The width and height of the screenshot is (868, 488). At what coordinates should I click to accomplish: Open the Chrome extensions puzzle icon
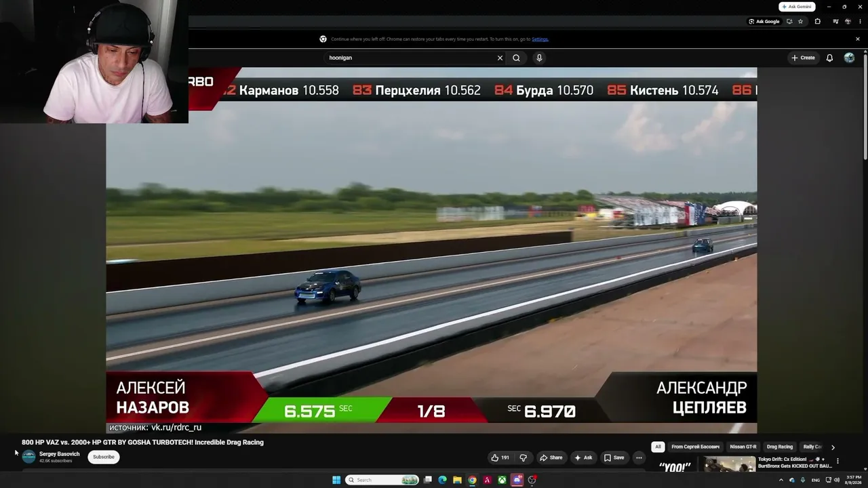coord(818,22)
